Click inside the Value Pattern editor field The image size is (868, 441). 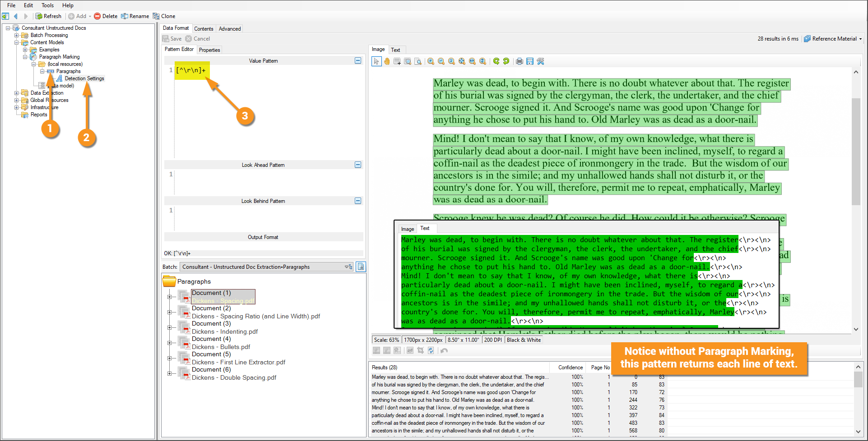pos(269,111)
